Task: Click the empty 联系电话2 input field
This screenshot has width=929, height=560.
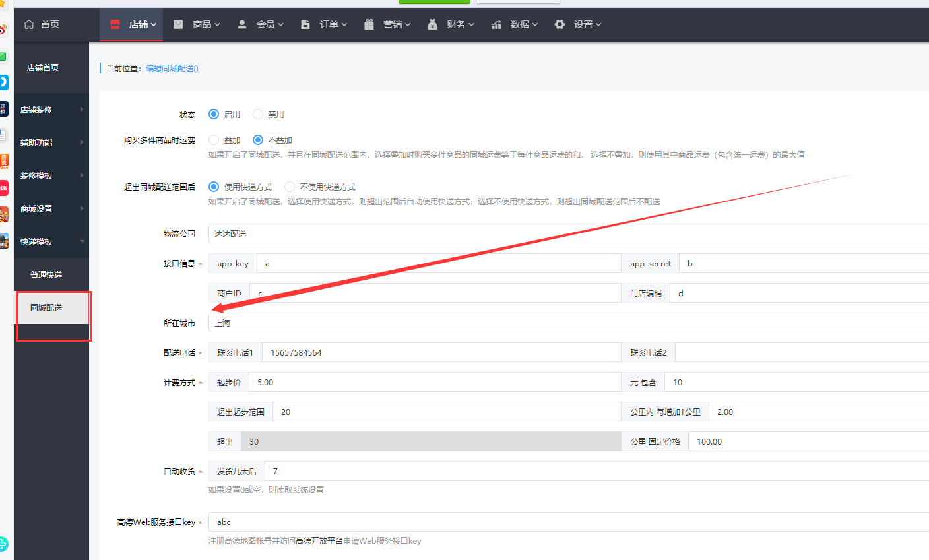Action: [x=802, y=352]
